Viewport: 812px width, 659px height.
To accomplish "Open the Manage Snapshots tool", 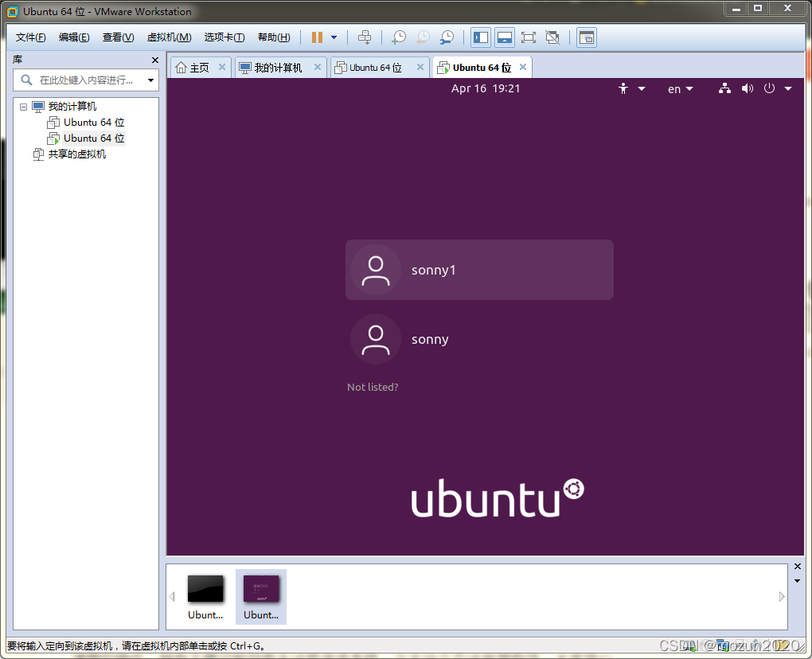I will pyautogui.click(x=447, y=37).
